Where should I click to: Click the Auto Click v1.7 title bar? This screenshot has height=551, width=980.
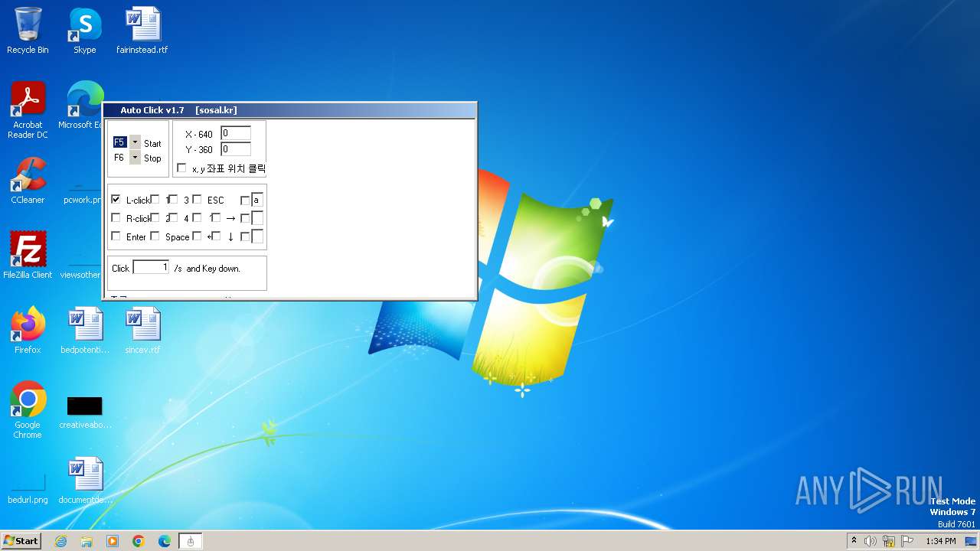click(289, 110)
